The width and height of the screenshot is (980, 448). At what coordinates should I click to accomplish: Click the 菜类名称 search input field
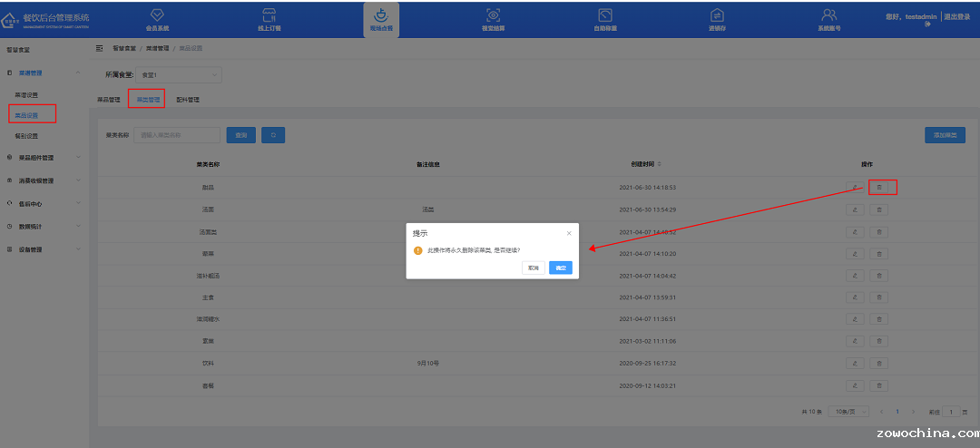[177, 135]
